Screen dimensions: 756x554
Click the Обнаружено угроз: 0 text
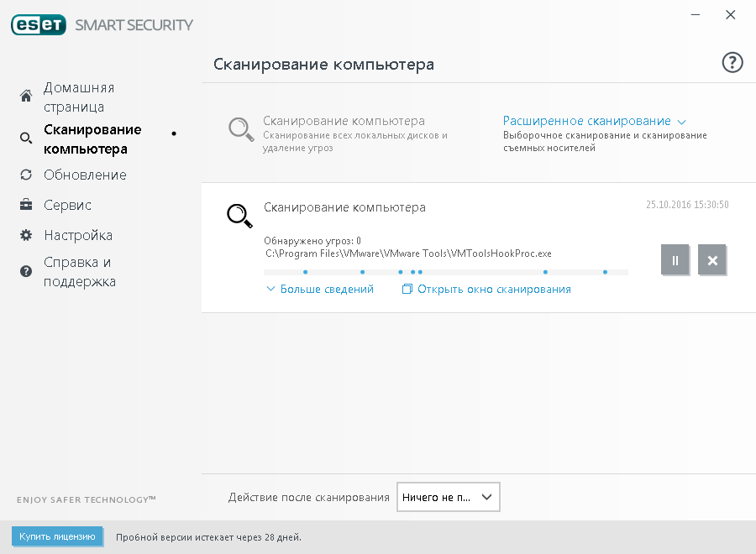312,241
